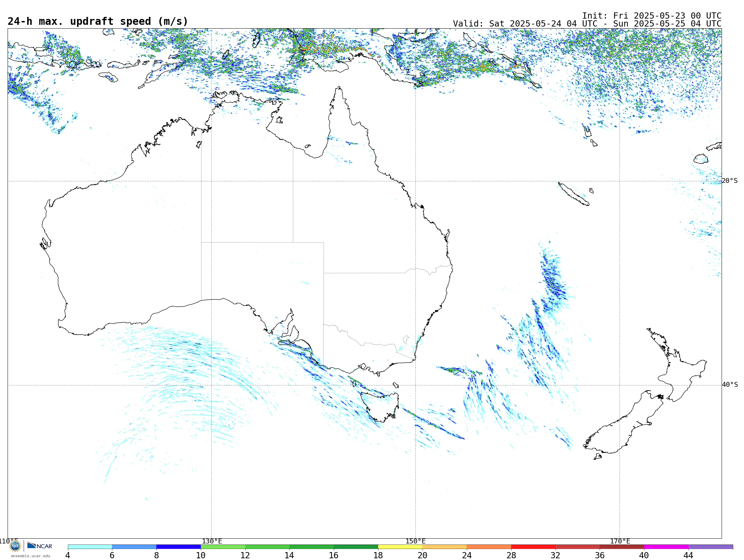The image size is (744, 560).
Task: Click the colorbar tick label '24'
Action: [x=467, y=556]
